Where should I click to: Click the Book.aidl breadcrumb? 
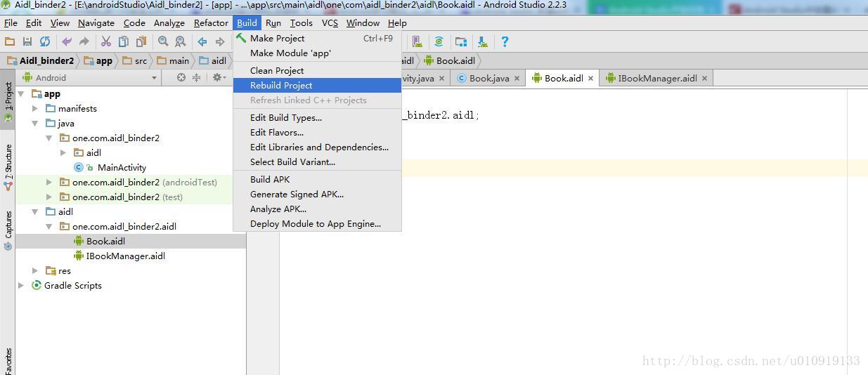450,60
